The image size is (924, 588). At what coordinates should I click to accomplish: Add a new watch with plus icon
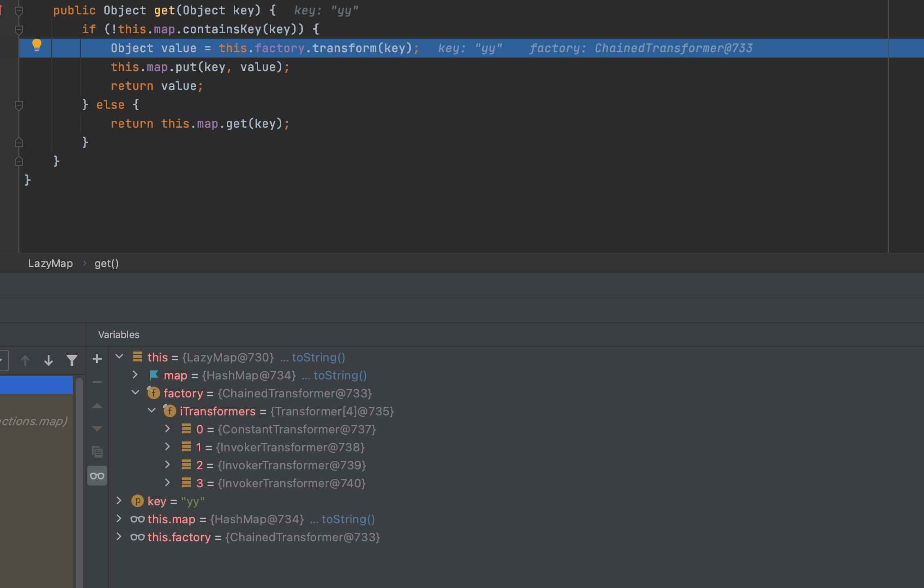[97, 359]
